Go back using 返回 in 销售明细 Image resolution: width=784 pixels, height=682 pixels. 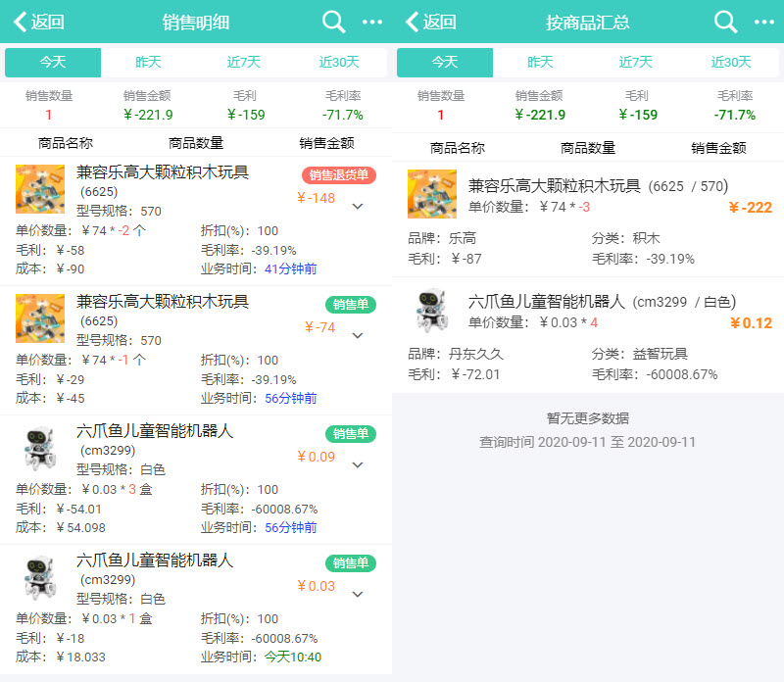39,22
